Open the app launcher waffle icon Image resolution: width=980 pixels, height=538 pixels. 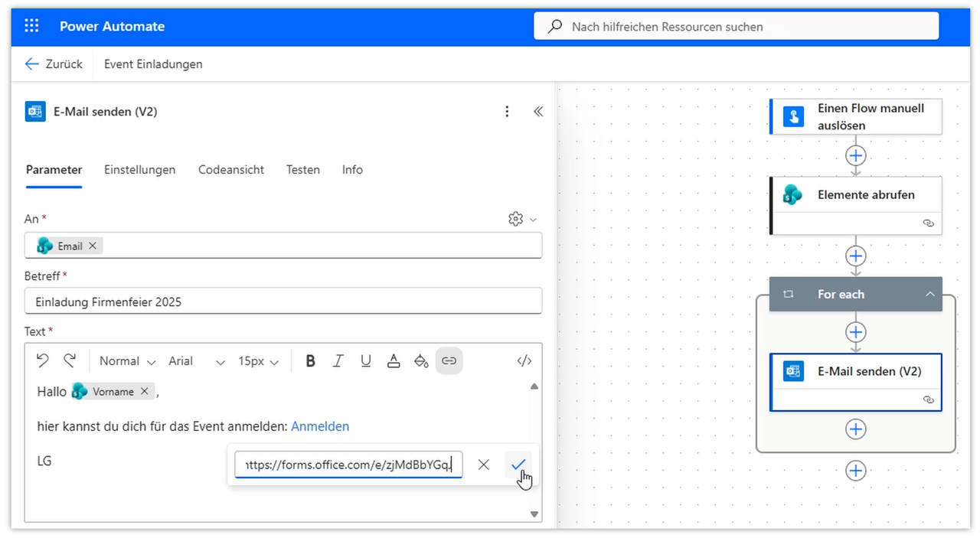(x=31, y=26)
